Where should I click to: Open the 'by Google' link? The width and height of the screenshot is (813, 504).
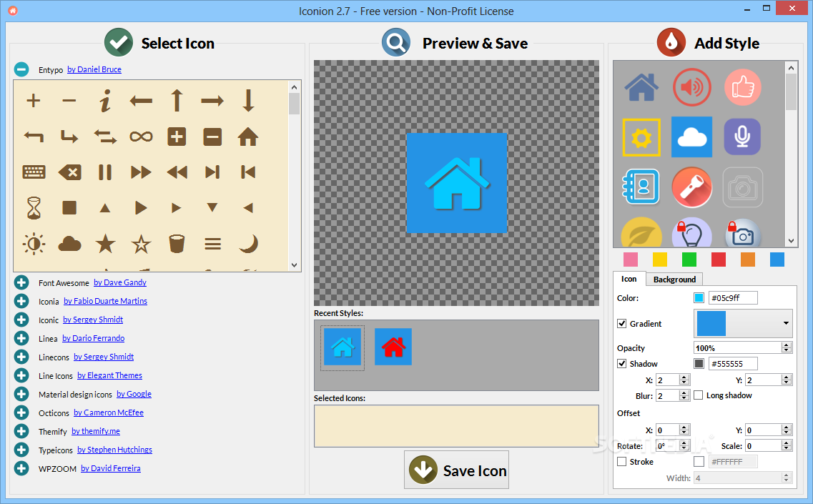tap(134, 394)
